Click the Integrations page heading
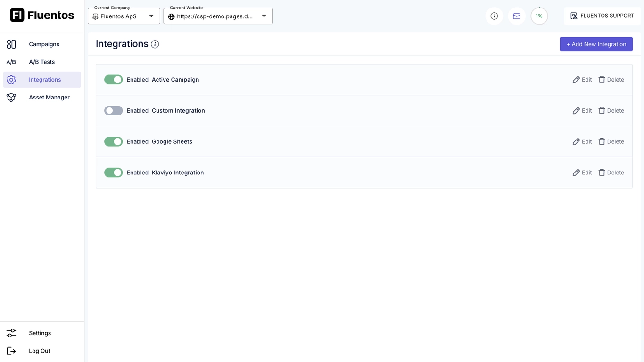The height and width of the screenshot is (362, 644). [x=122, y=44]
